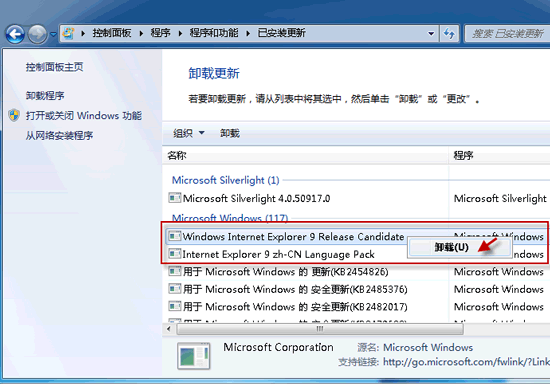
Task: Click 源名 Microsoft Windows value in details pane
Action: pyautogui.click(x=428, y=348)
